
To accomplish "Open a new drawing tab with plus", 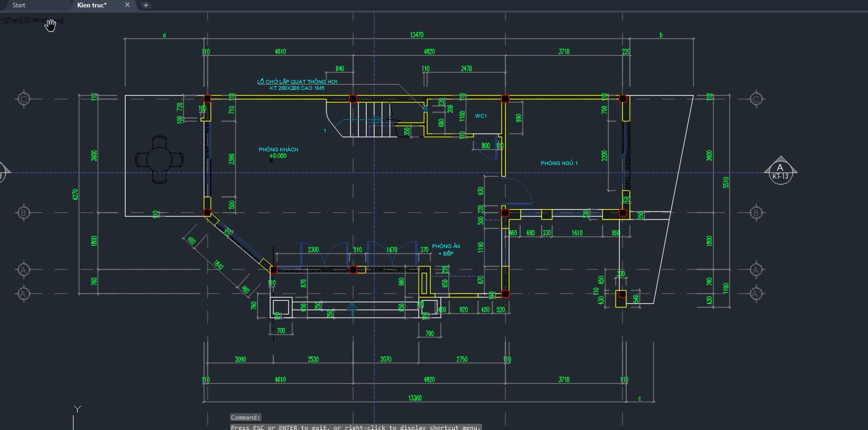I will click(146, 5).
